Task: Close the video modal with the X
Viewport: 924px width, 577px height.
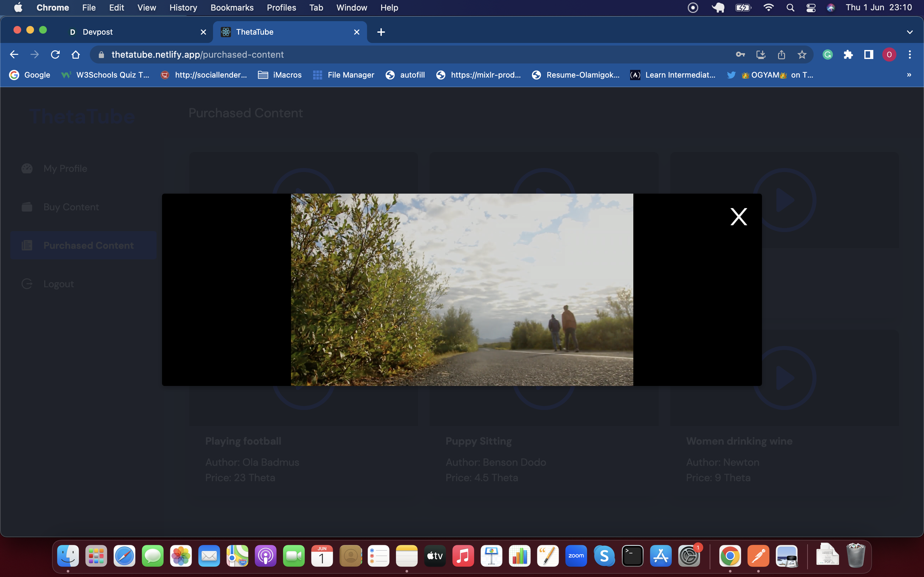Action: (739, 217)
